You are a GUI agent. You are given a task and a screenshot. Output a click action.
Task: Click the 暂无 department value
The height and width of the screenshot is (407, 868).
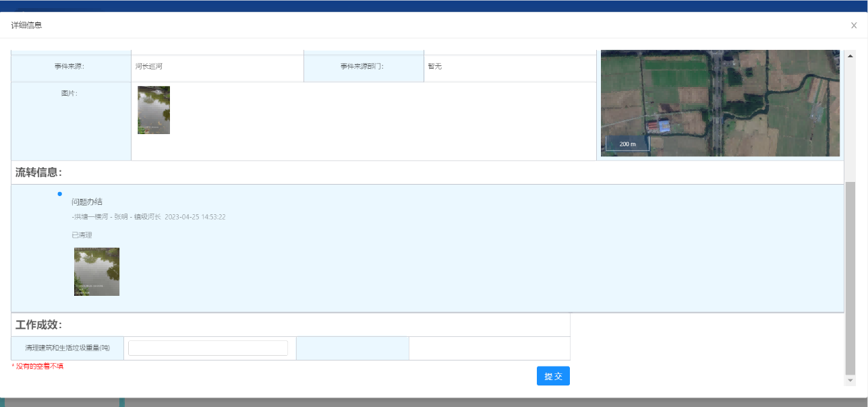[434, 67]
